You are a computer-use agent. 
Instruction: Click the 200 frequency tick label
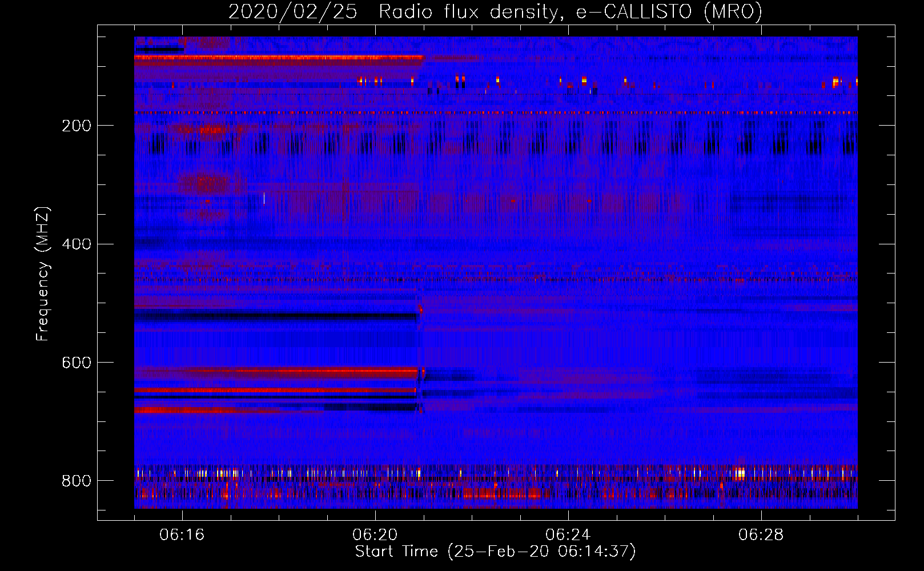point(76,126)
